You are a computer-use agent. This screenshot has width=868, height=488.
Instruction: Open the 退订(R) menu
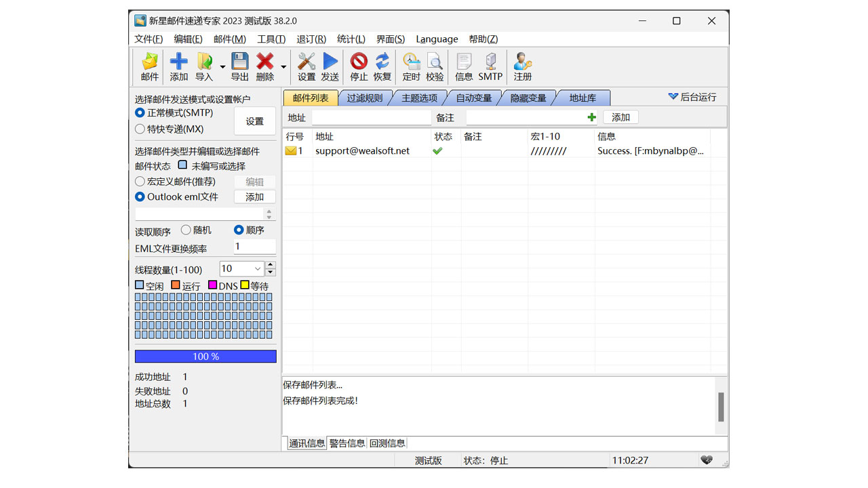(311, 39)
